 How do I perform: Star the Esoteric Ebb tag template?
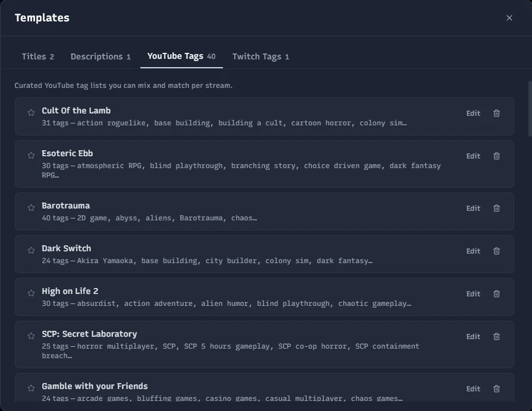tap(32, 155)
